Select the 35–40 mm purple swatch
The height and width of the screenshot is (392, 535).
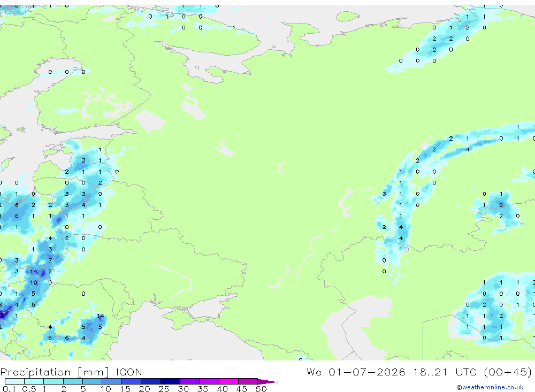tap(209, 381)
